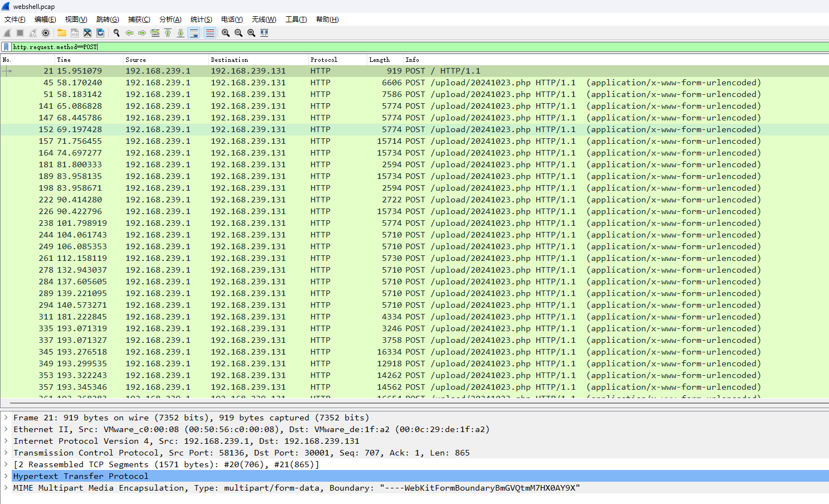The width and height of the screenshot is (829, 504).
Task: Go back in packet history arrow
Action: tap(129, 33)
